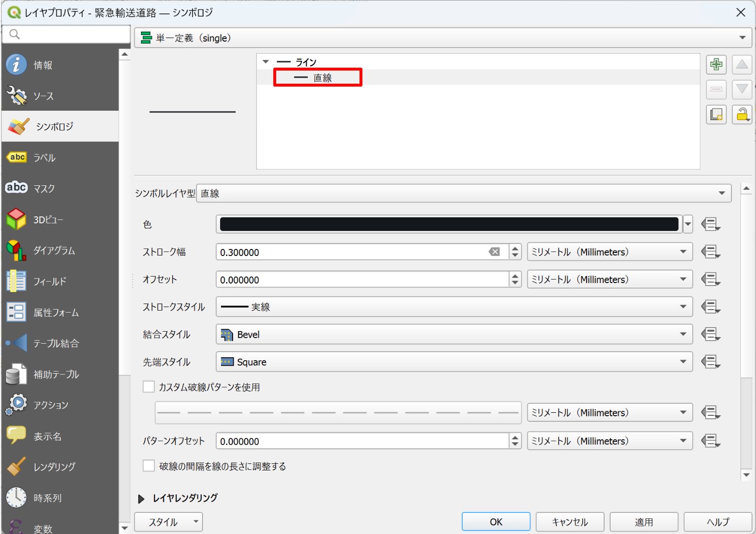The image size is (756, 534).
Task: Click the オフセット value field
Action: [362, 280]
